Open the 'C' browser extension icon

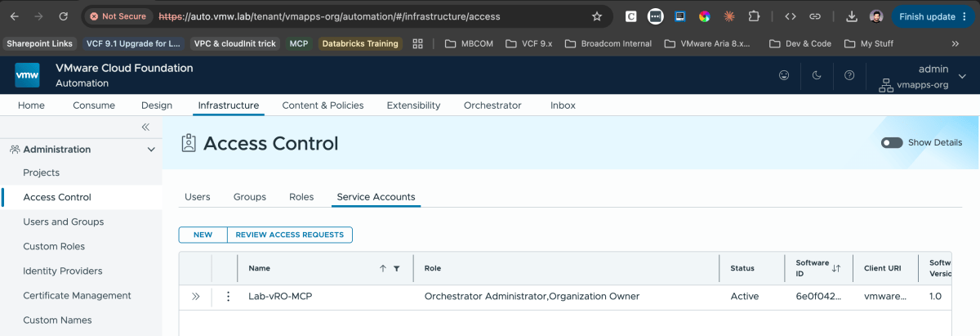point(631,16)
